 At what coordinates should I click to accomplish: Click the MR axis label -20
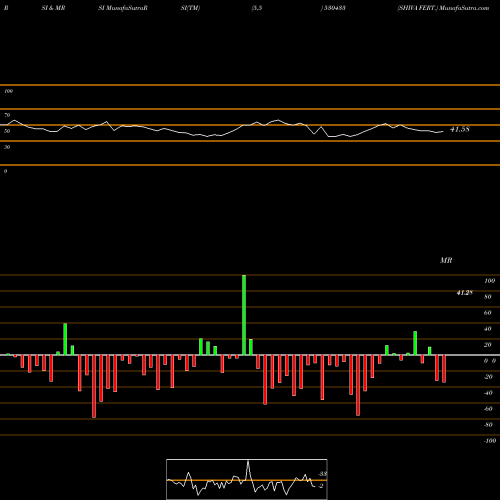coord(488,377)
